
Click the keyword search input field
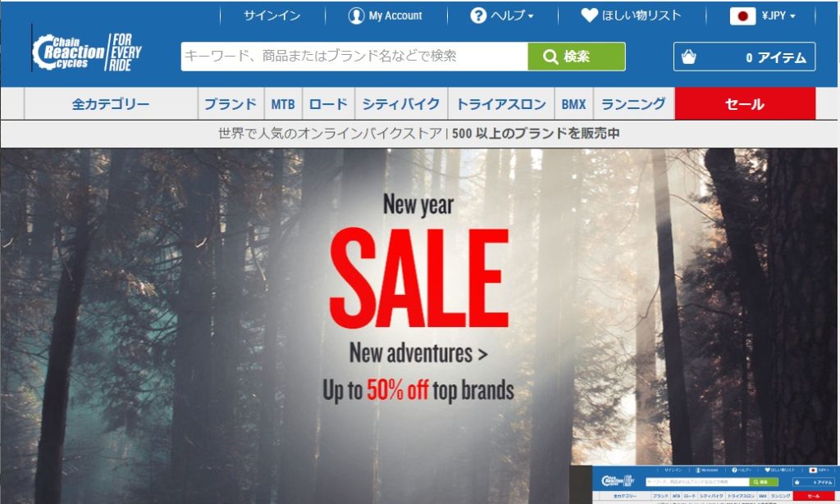click(x=354, y=57)
